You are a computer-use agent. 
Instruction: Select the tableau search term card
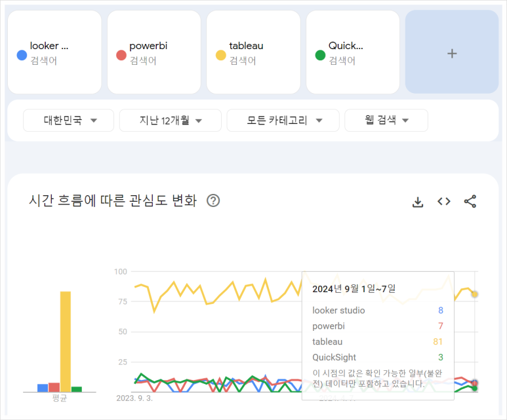point(253,52)
